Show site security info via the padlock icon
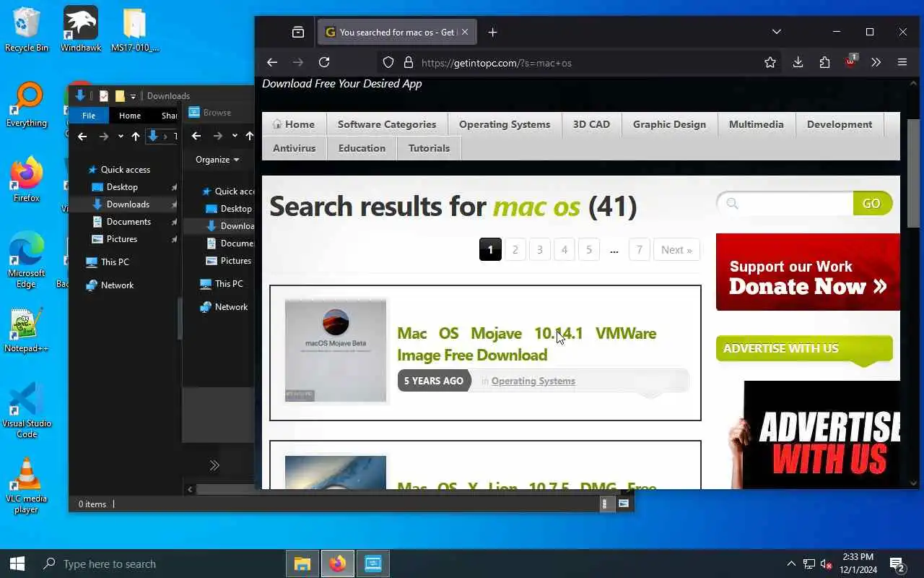Image resolution: width=924 pixels, height=578 pixels. [408, 63]
